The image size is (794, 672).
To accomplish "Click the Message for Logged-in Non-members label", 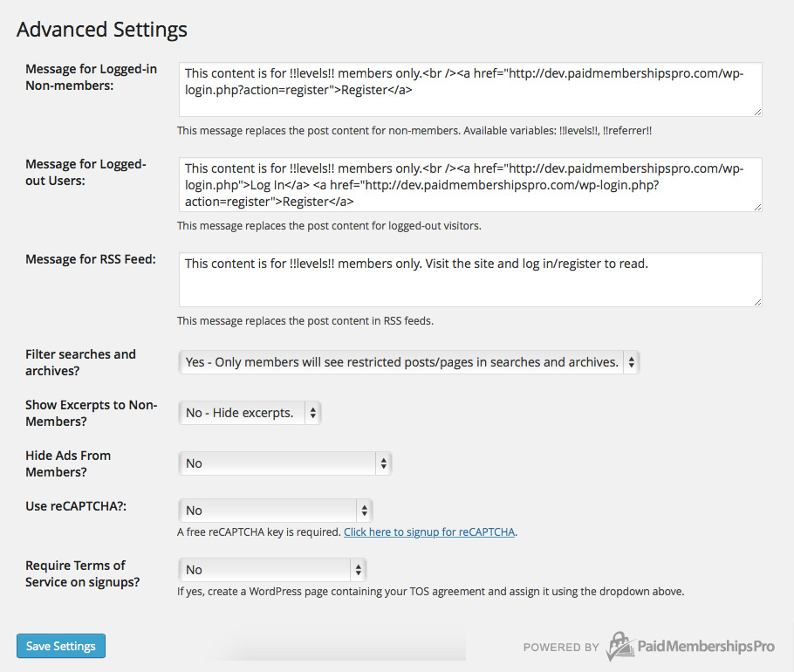I will point(91,77).
